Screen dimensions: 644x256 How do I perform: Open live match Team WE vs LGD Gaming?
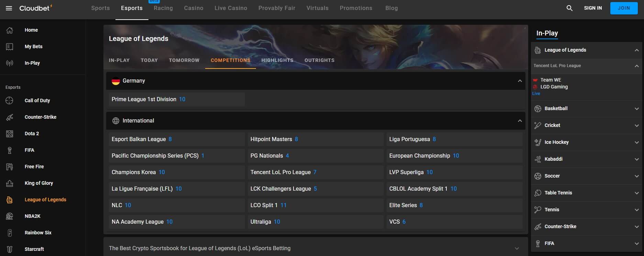tap(587, 87)
